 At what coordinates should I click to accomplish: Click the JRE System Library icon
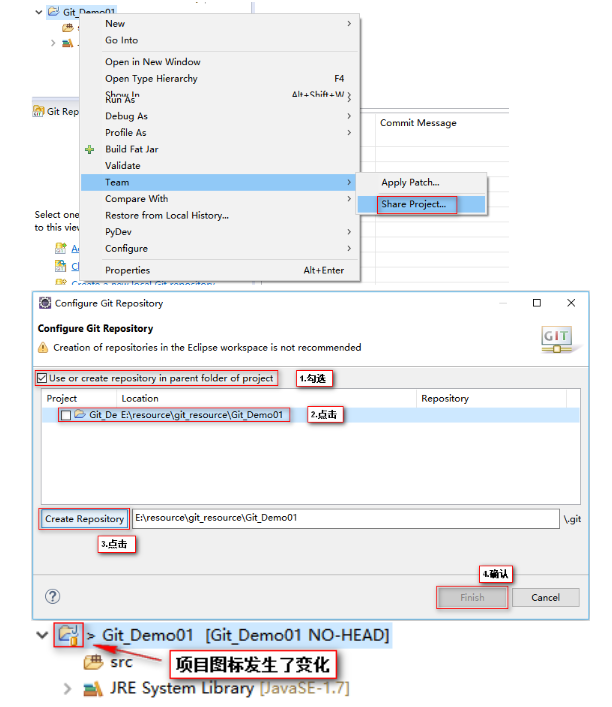click(93, 689)
